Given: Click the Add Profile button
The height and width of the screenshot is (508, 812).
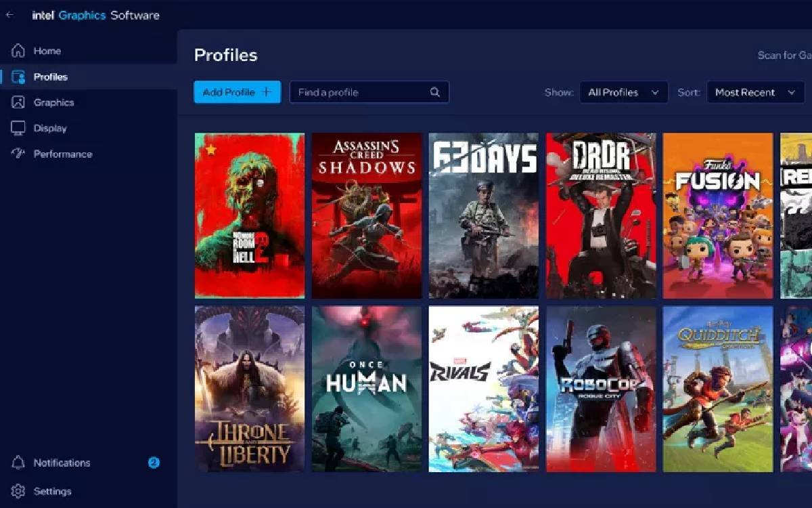Looking at the screenshot, I should tap(238, 92).
